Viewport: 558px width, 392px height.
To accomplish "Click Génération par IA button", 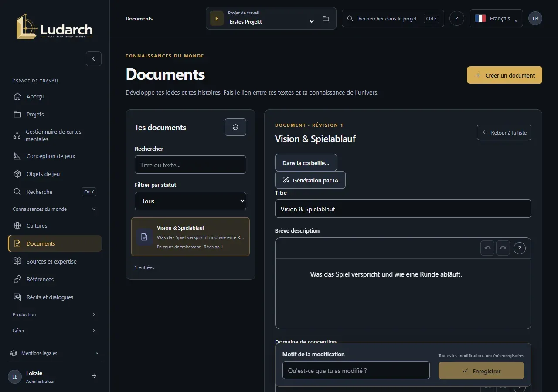I will pyautogui.click(x=310, y=180).
